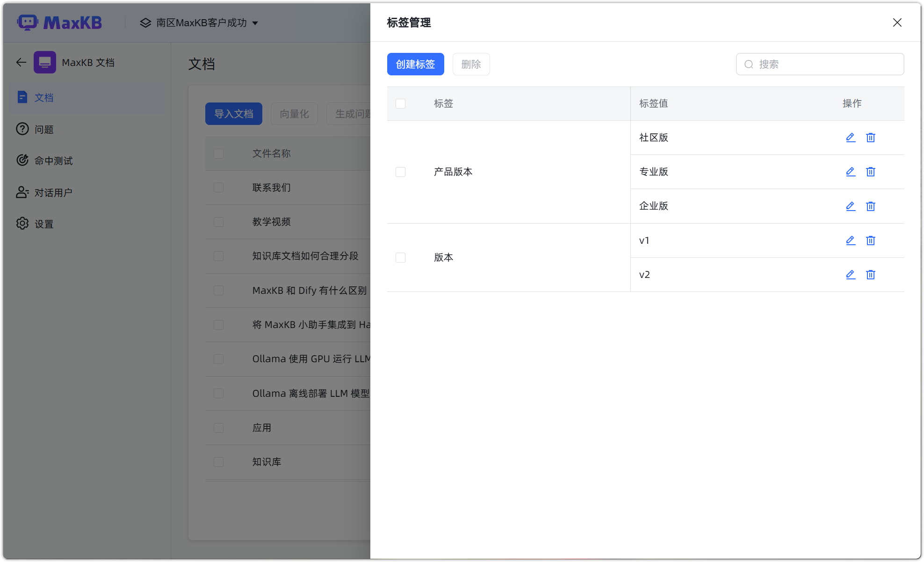Check the 版本 tag checkbox

[400, 257]
